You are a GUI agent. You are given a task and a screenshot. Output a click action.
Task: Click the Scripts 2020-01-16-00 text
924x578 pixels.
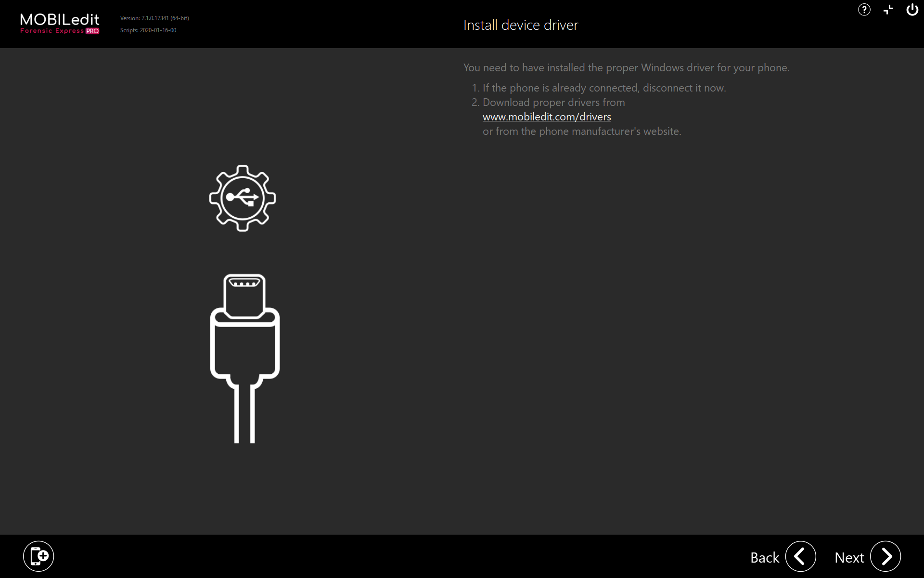[148, 30]
